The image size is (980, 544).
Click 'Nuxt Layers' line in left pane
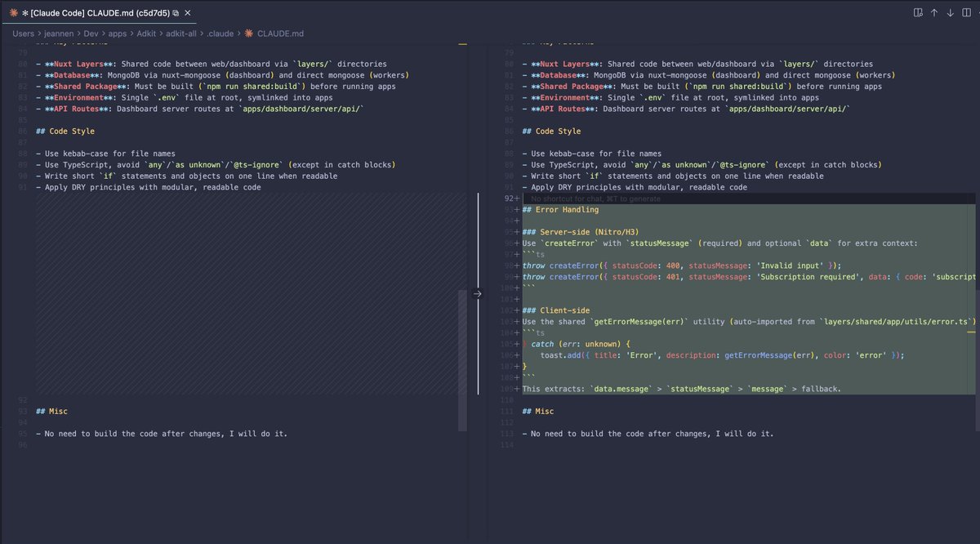pos(212,64)
